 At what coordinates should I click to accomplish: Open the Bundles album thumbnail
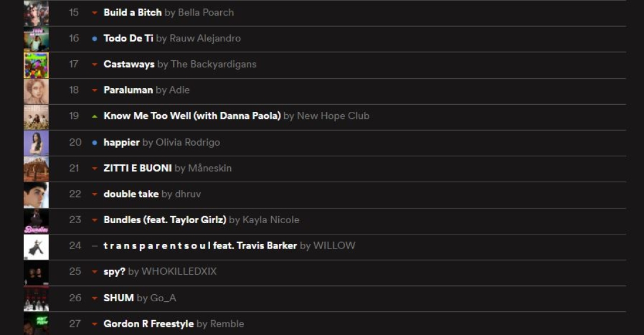coord(36,221)
